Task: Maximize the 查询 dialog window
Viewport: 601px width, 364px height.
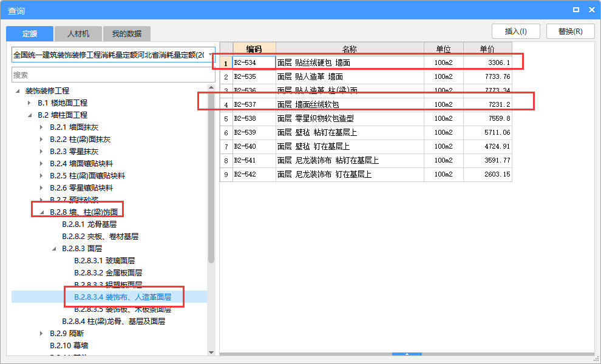Action: point(576,10)
